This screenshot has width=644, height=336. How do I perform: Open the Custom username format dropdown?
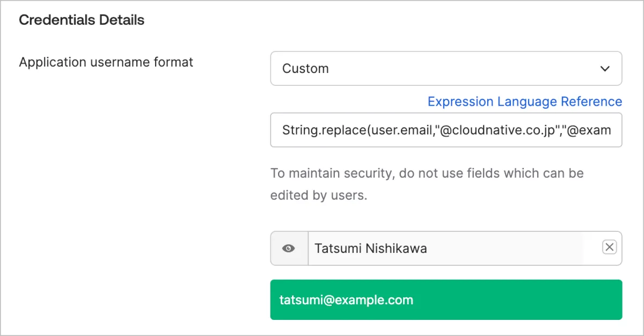pos(445,69)
